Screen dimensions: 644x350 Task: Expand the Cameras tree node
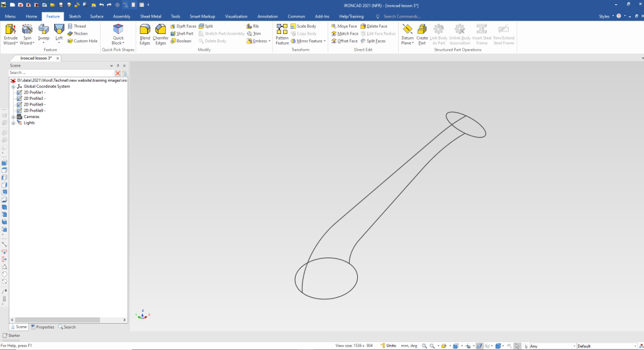[x=13, y=117]
